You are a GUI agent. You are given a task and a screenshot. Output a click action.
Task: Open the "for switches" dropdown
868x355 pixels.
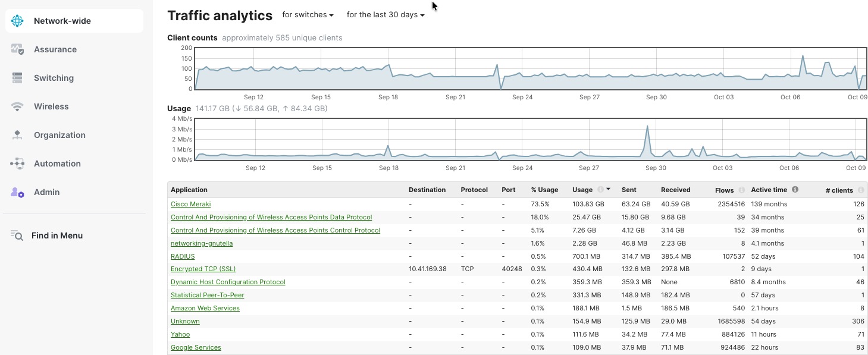[308, 15]
